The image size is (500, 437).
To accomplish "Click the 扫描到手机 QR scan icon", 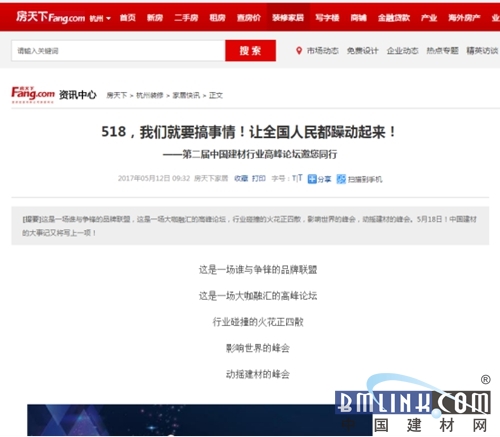I will [341, 179].
